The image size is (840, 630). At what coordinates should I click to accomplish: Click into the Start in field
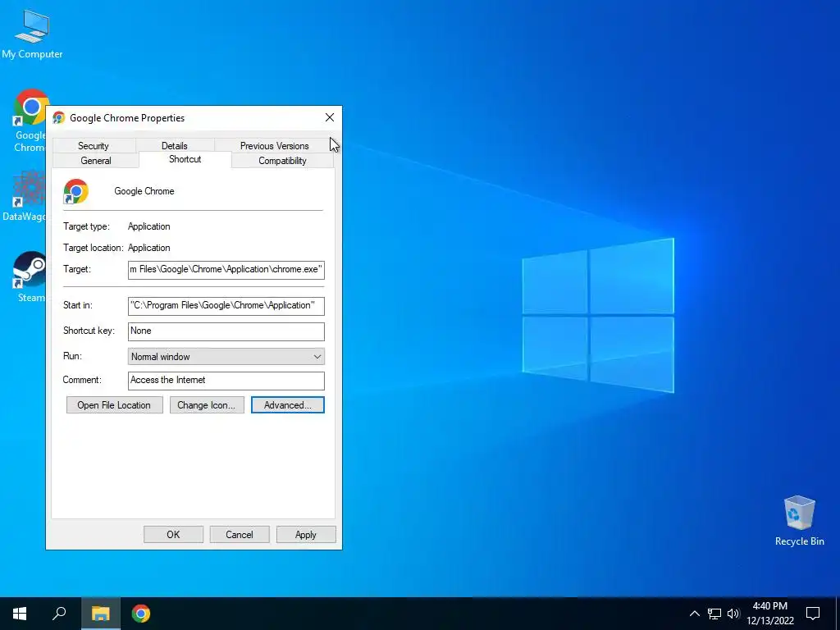226,305
